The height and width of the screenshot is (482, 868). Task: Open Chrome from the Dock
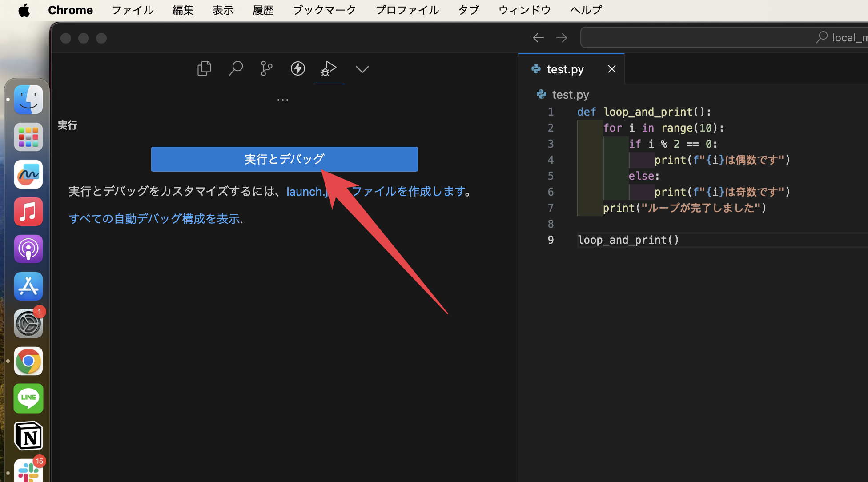coord(28,361)
